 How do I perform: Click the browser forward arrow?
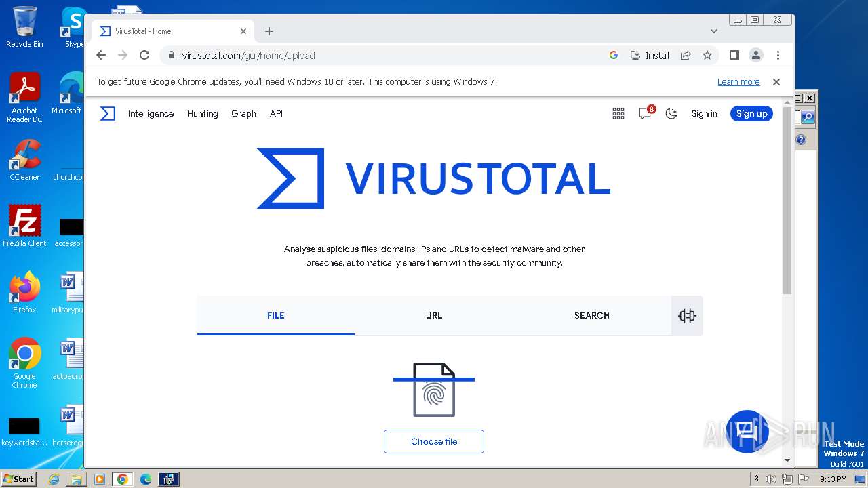click(x=123, y=56)
